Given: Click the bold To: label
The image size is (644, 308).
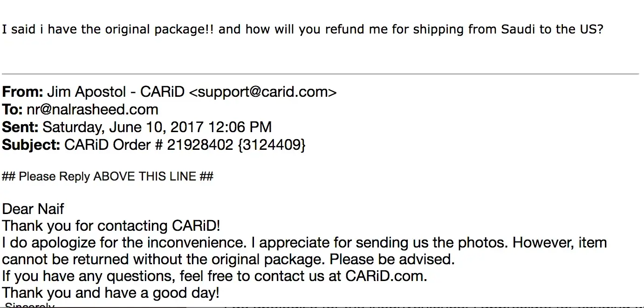Looking at the screenshot, I should pos(12,110).
